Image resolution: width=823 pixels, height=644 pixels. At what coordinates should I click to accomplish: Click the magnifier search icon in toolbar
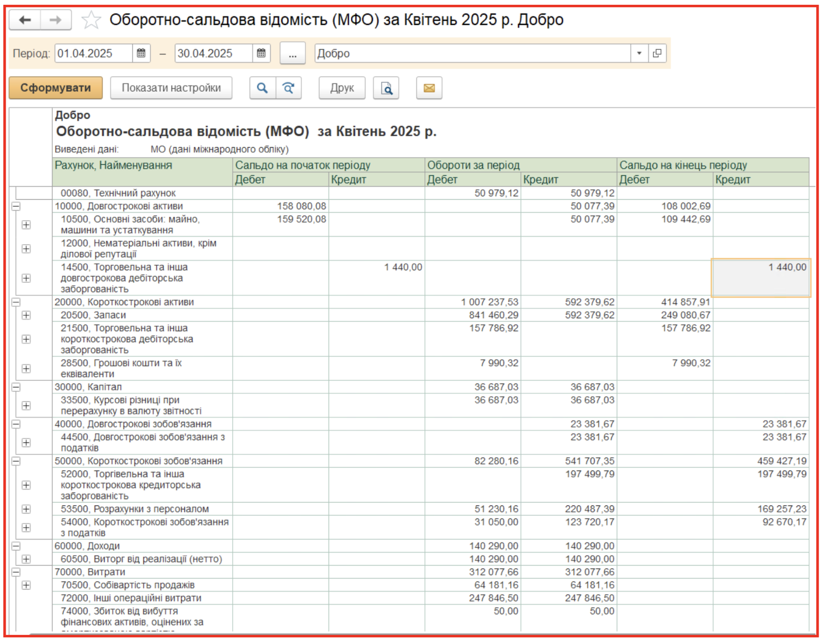coord(262,88)
